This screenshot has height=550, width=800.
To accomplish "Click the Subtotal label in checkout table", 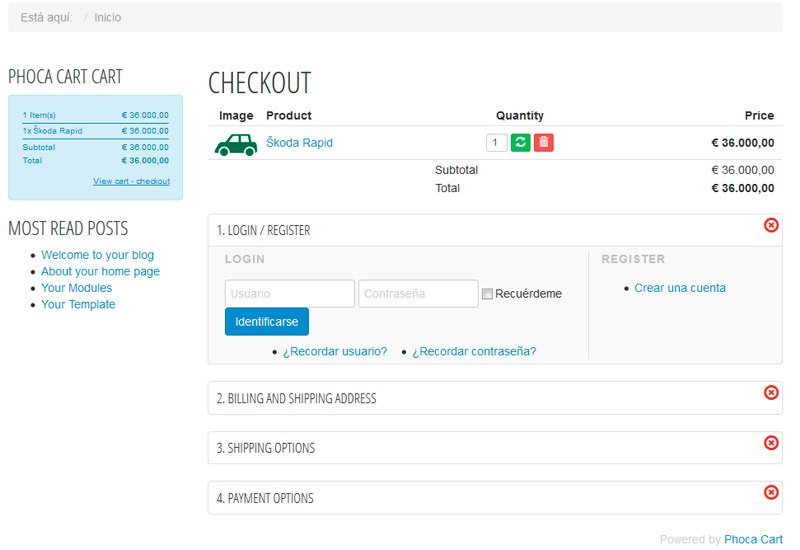I will pos(457,170).
